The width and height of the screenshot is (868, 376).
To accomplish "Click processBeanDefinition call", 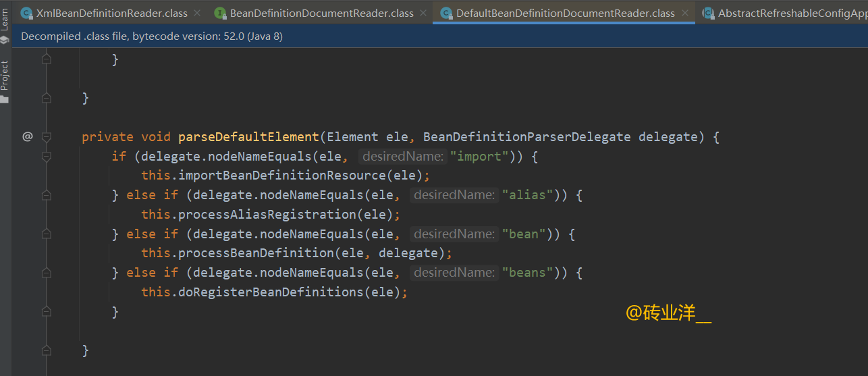I will pos(256,253).
